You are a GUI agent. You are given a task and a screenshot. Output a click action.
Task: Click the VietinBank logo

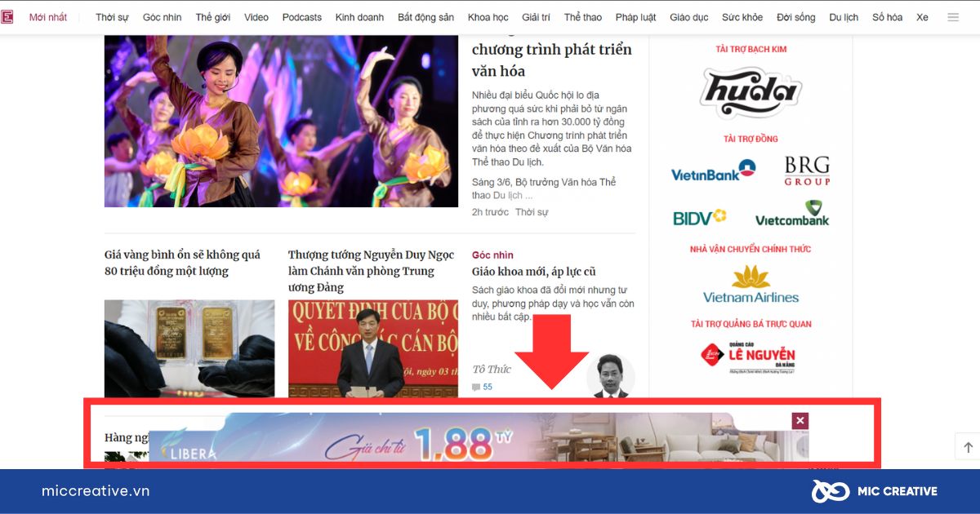713,171
